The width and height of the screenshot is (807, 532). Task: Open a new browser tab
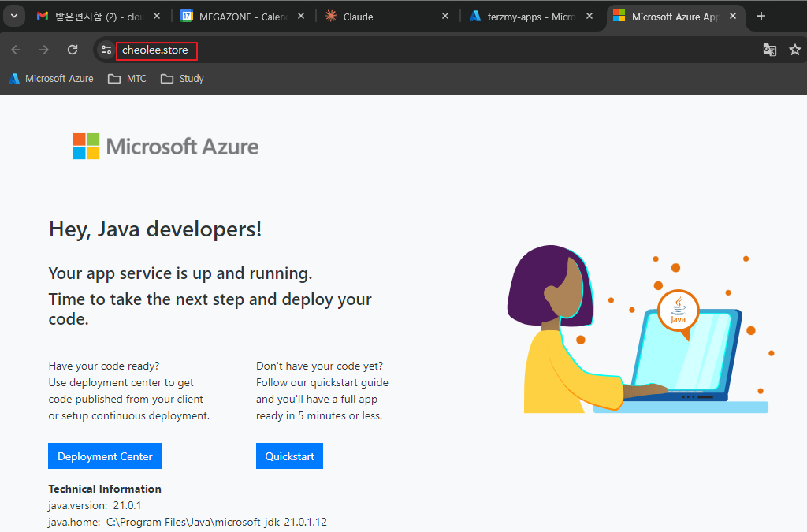click(761, 16)
